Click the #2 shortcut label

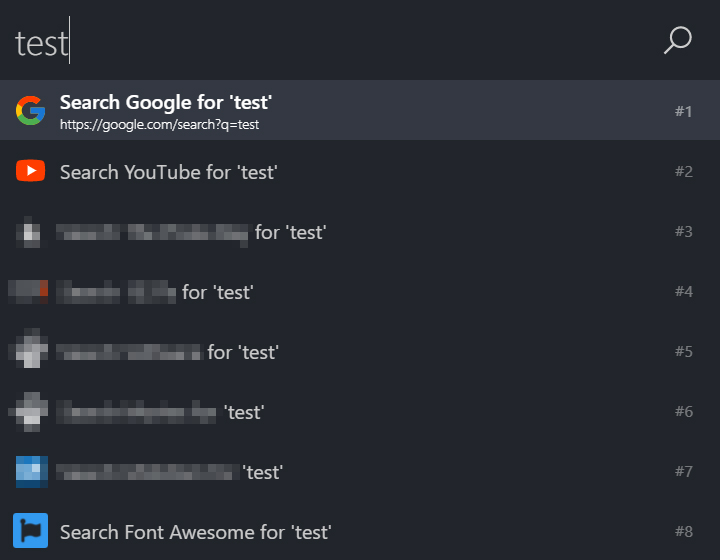[x=683, y=171]
